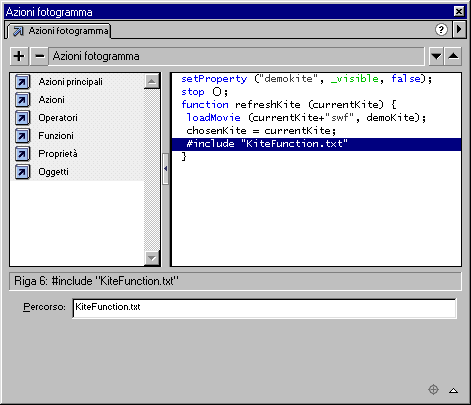Move selected action down with arrow
The image size is (471, 405).
point(436,56)
